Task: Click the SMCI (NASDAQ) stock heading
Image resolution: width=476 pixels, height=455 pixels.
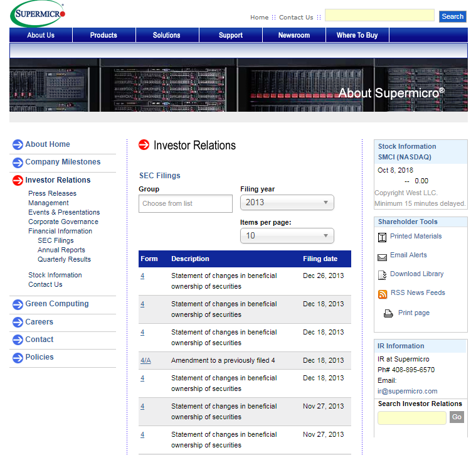Action: click(405, 157)
